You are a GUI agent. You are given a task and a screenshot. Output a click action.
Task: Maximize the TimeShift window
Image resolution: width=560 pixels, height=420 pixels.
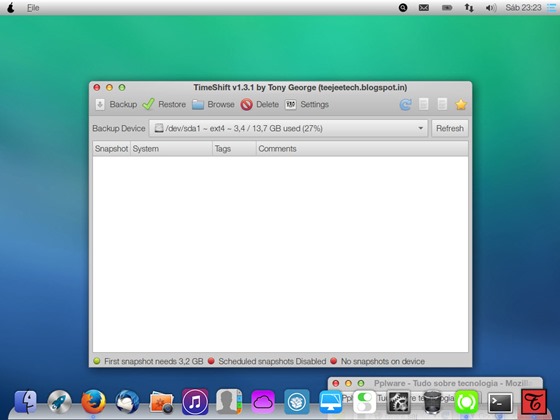pyautogui.click(x=122, y=87)
